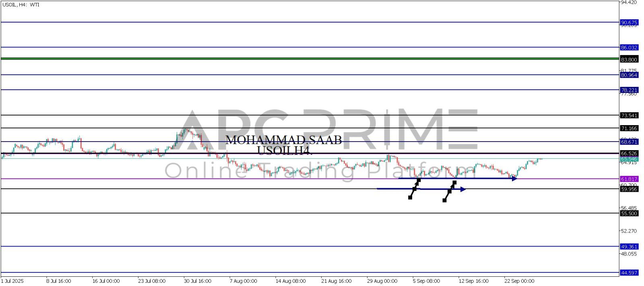Select the 78.221 price level label
644x286 pixels.
629,90
